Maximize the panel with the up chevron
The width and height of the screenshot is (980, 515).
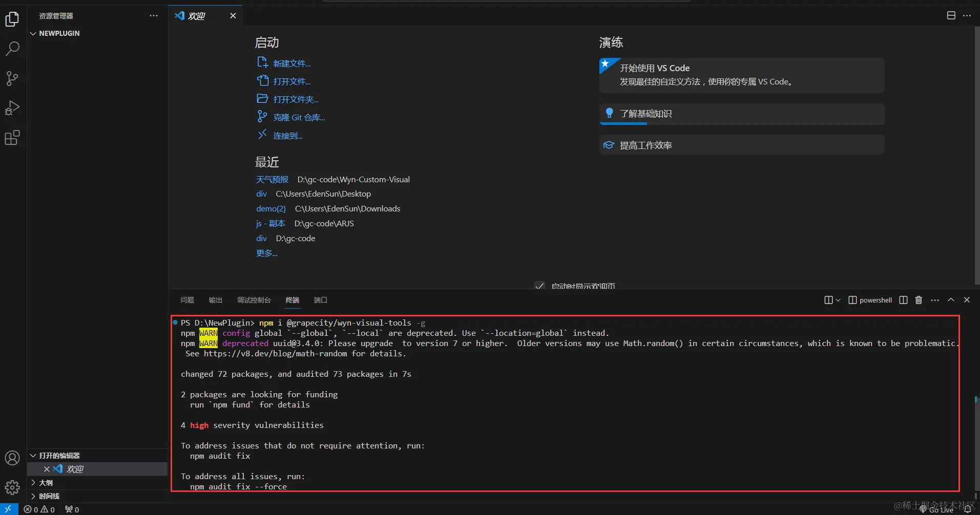[951, 300]
